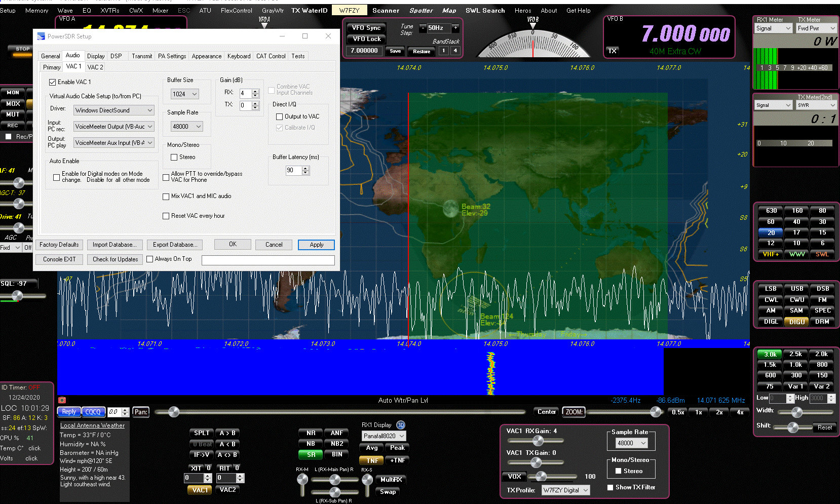This screenshot has width=840, height=504.
Task: Click the Buffer Latency value field
Action: [x=293, y=171]
